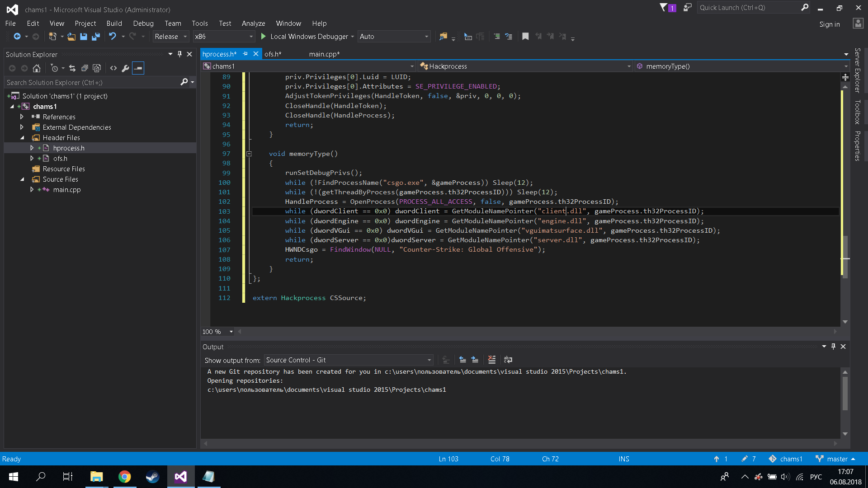The width and height of the screenshot is (868, 488).
Task: Open the Auto debug type dropdown
Action: coord(426,37)
